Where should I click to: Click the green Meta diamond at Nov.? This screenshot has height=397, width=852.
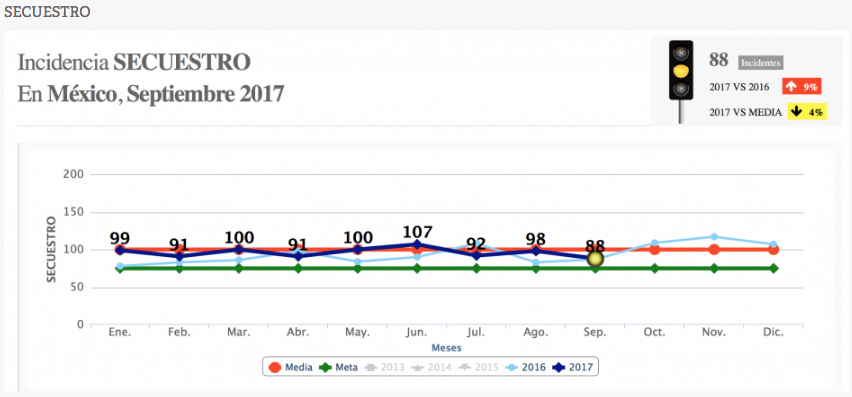point(714,268)
